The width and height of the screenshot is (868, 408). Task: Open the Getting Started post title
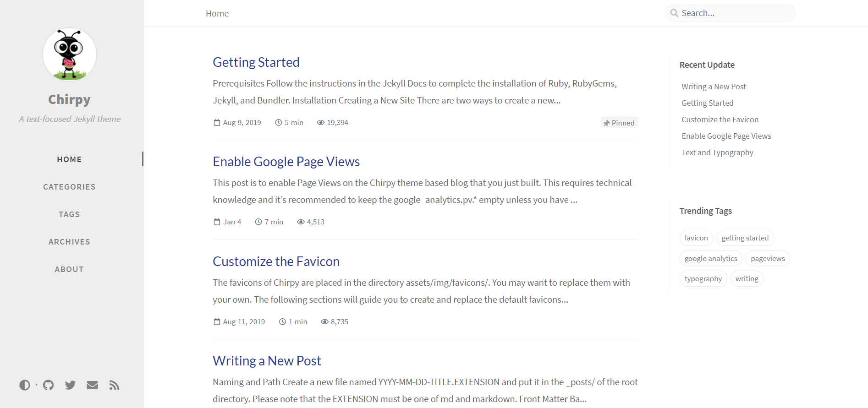(x=256, y=62)
